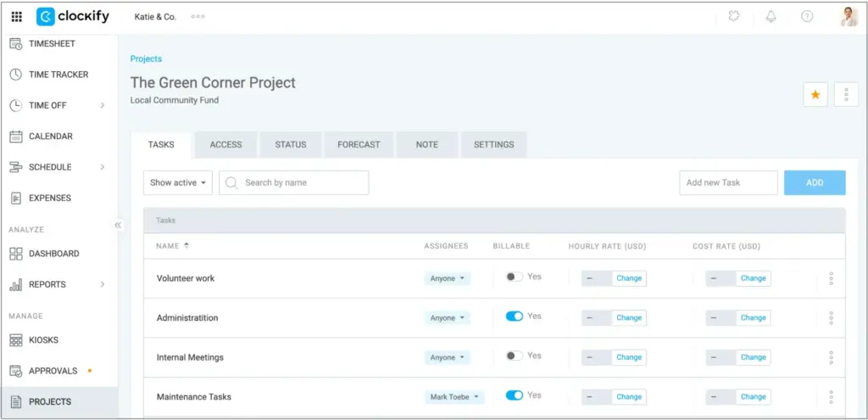Image resolution: width=868 pixels, height=420 pixels.
Task: Toggle the favorite star for the project
Action: click(x=815, y=95)
